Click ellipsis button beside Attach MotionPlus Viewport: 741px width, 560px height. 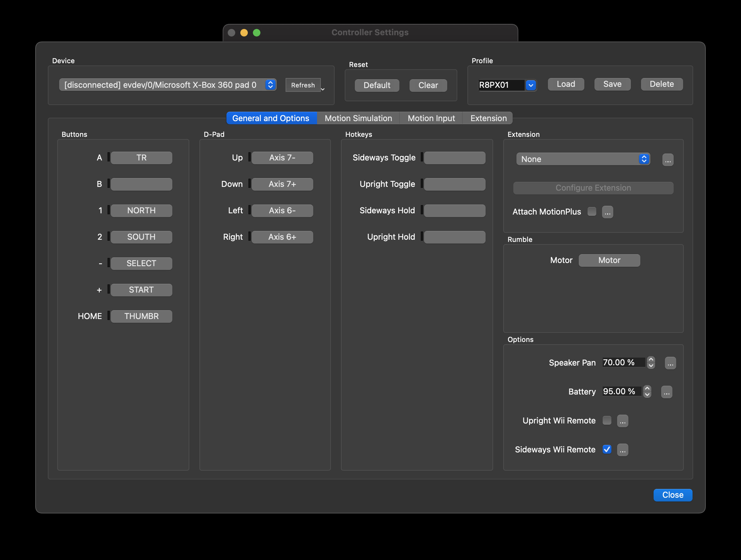pos(607,212)
